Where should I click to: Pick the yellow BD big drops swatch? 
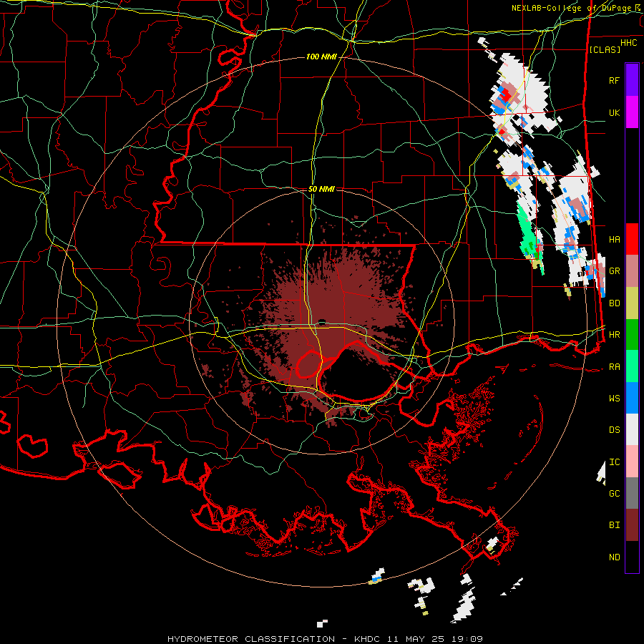click(x=632, y=303)
